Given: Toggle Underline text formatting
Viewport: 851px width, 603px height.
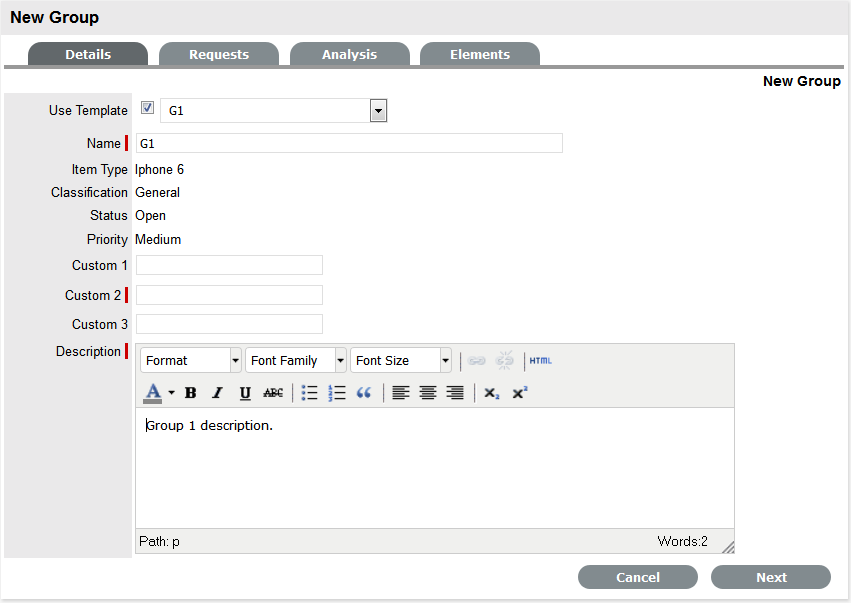Looking at the screenshot, I should click(245, 393).
